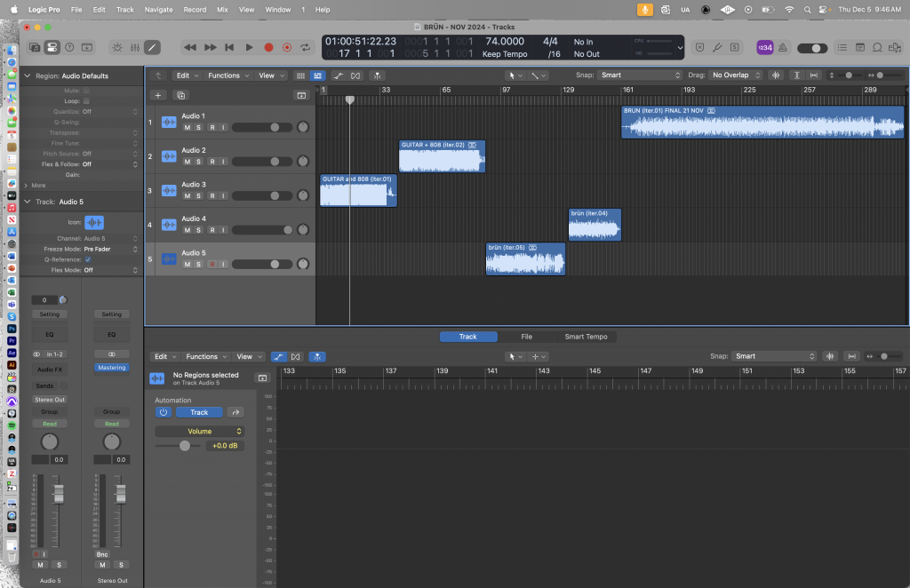Open the Library panel button
The image size is (910, 588).
coord(35,48)
